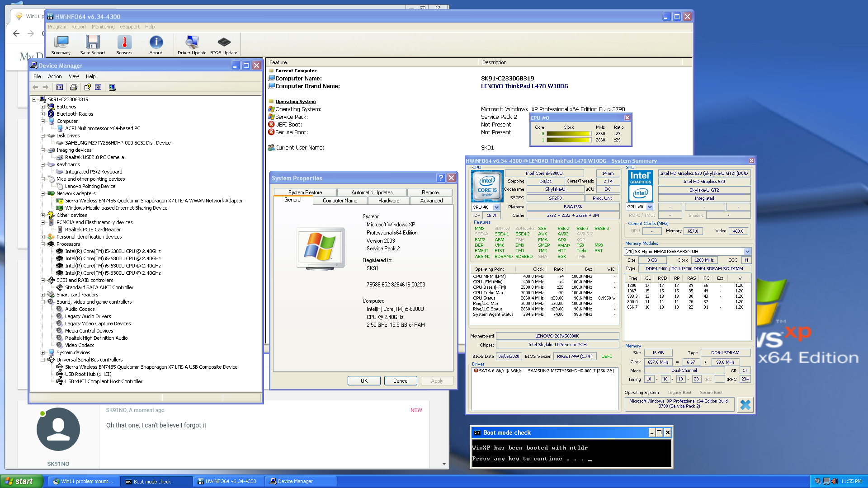Open the Computer Name tab
Viewport: 868px width, 488px height.
pyautogui.click(x=340, y=201)
